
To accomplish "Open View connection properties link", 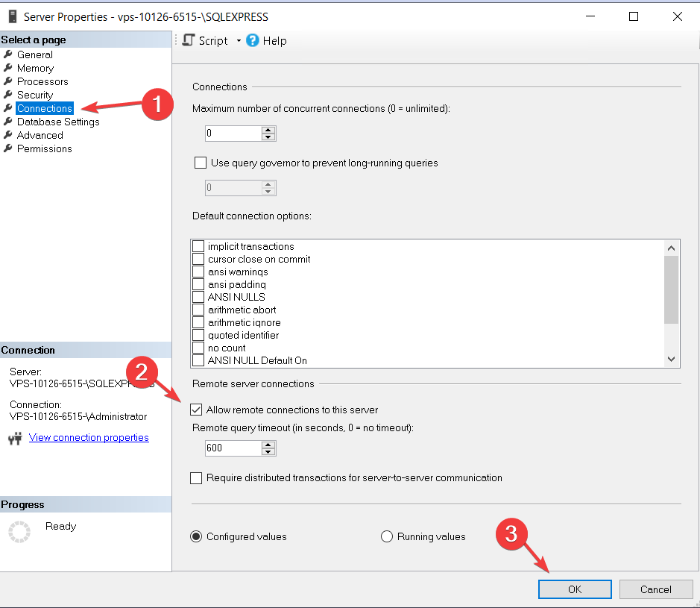I will click(89, 437).
